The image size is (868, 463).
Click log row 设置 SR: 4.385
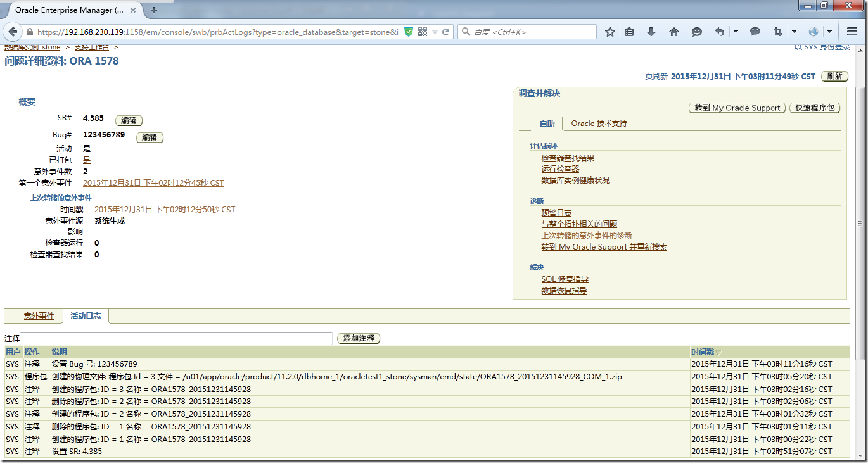[x=427, y=452]
